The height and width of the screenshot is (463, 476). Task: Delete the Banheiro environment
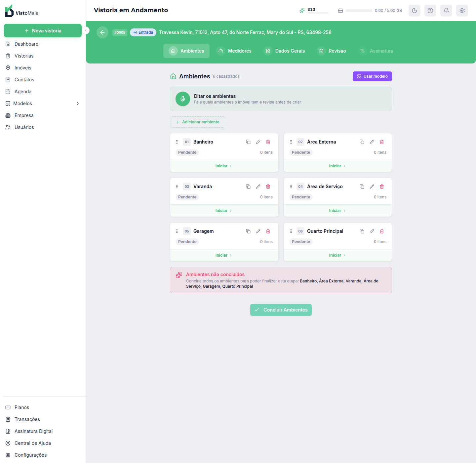(x=268, y=142)
